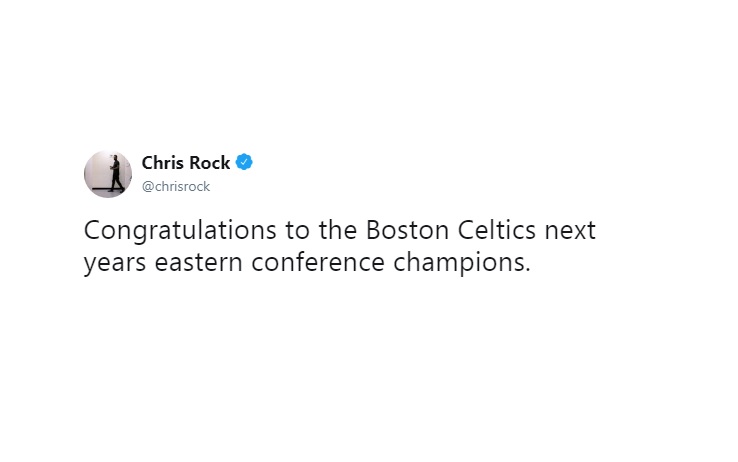This screenshot has height=462, width=738.
Task: Click the Chris Rock display name
Action: [x=185, y=163]
